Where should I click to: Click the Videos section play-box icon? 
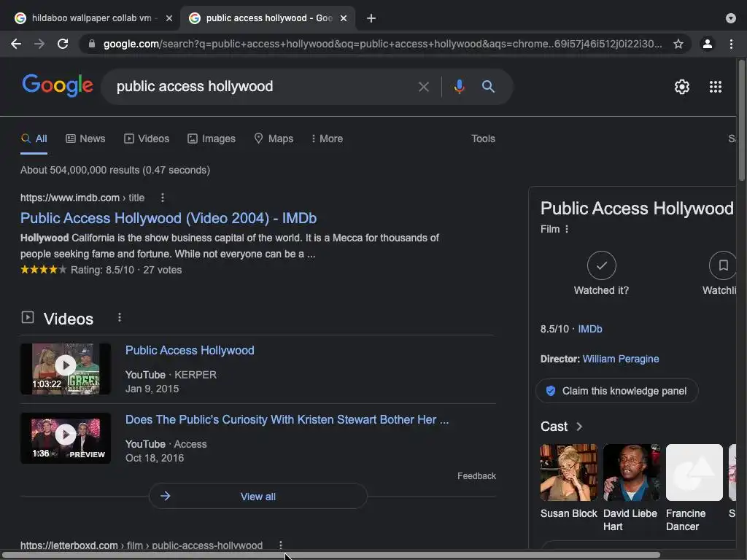(28, 317)
